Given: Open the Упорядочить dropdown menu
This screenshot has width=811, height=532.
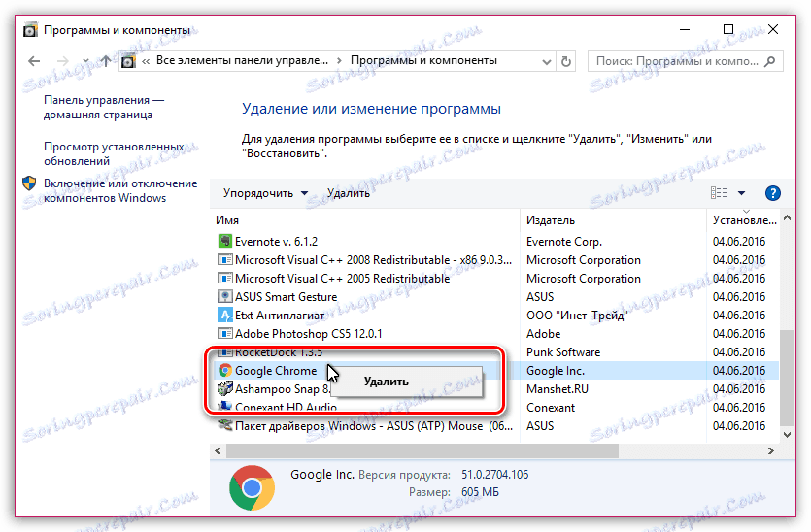Looking at the screenshot, I should (x=265, y=193).
